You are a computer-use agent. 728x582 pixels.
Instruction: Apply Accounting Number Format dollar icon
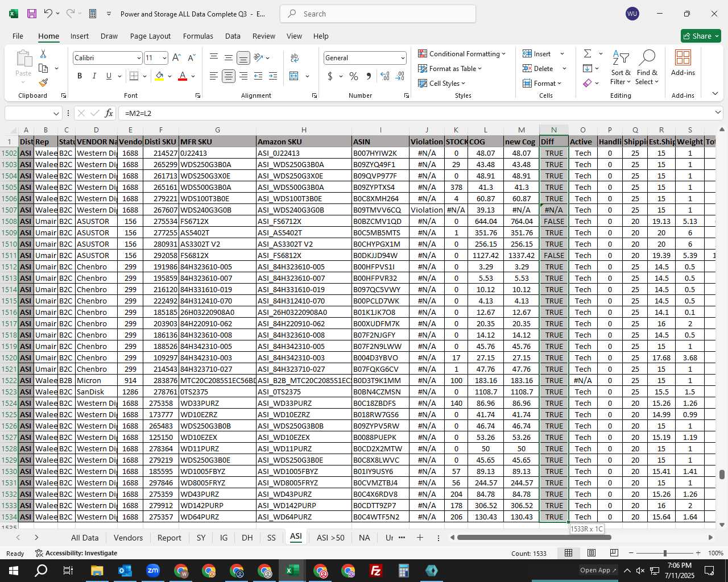coord(330,76)
